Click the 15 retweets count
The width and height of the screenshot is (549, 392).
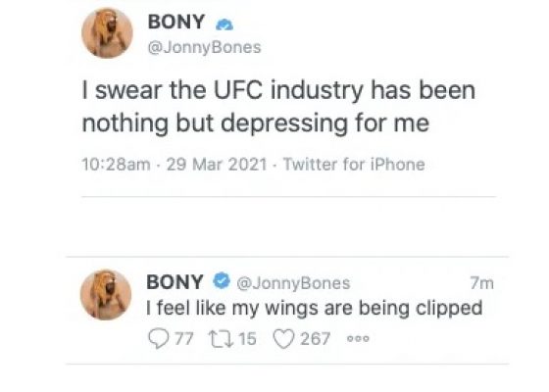pos(247,339)
